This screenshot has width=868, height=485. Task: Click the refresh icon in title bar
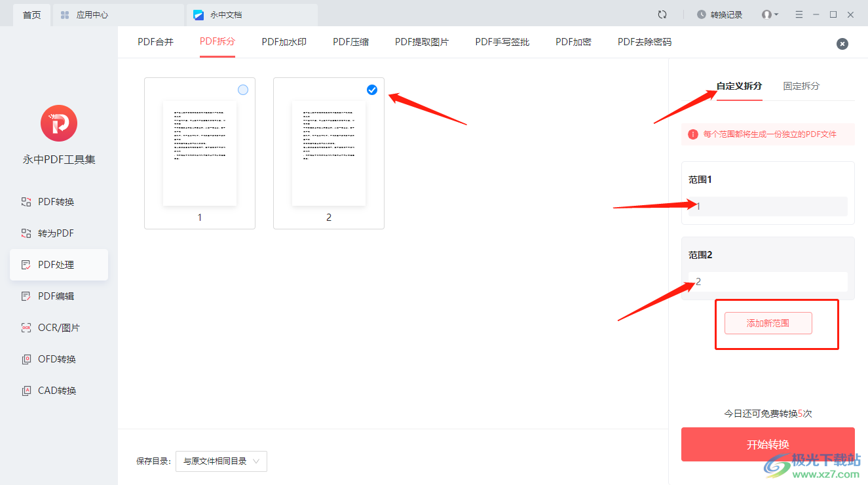[662, 14]
